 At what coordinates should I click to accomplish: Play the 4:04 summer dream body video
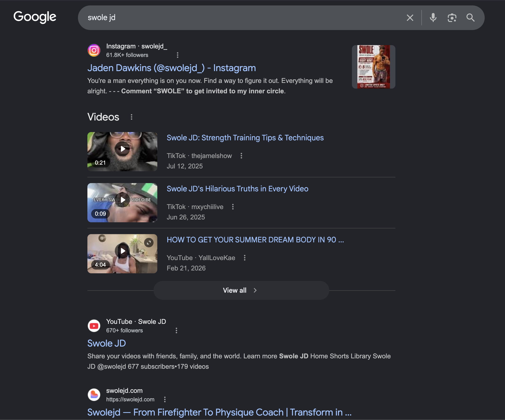(x=122, y=253)
